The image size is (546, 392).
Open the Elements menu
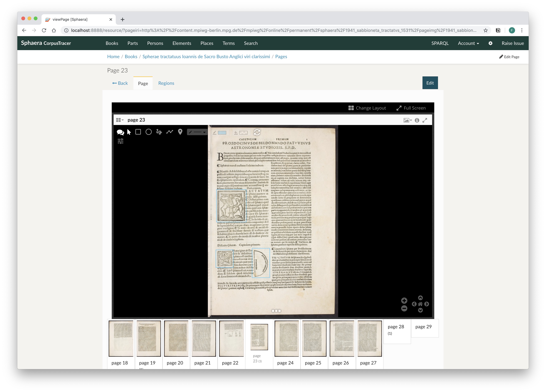coord(182,43)
